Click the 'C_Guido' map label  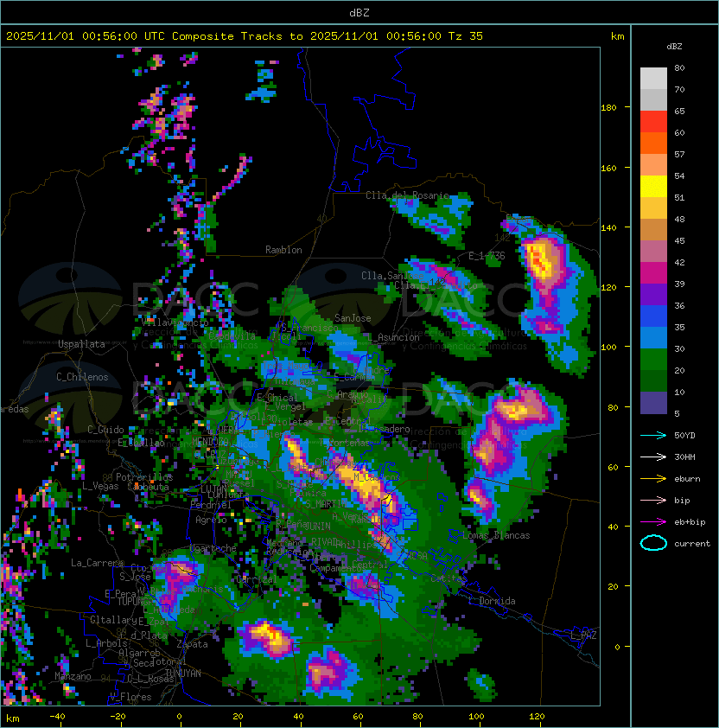[105, 430]
